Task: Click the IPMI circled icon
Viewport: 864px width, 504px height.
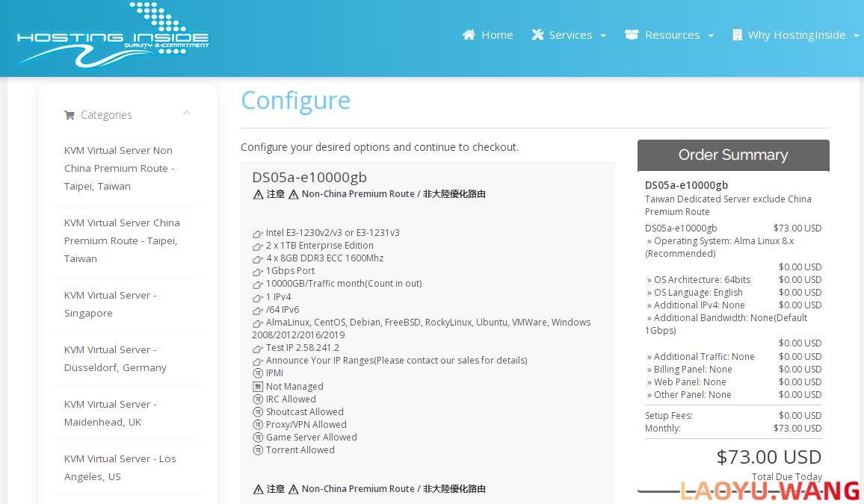Action: [257, 373]
